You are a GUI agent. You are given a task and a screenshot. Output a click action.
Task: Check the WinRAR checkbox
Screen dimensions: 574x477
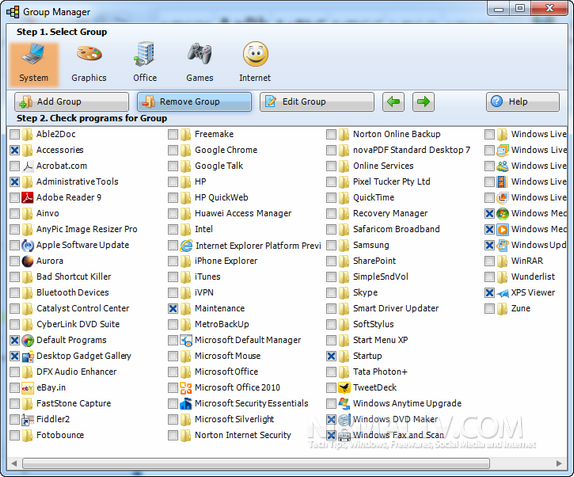(489, 261)
